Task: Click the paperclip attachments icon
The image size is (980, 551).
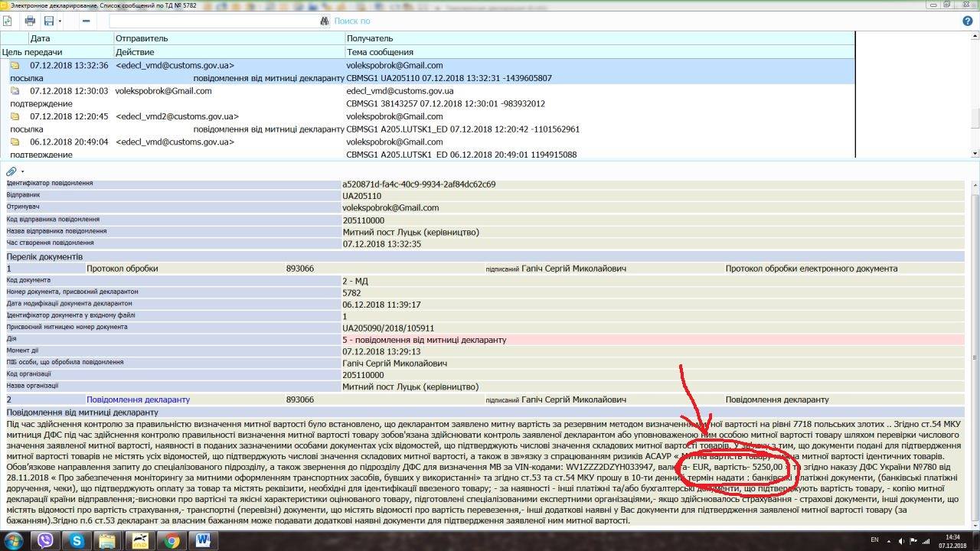Action: click(11, 171)
